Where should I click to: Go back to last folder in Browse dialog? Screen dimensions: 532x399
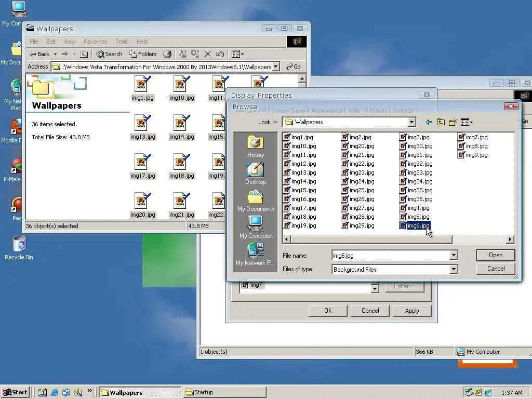429,122
